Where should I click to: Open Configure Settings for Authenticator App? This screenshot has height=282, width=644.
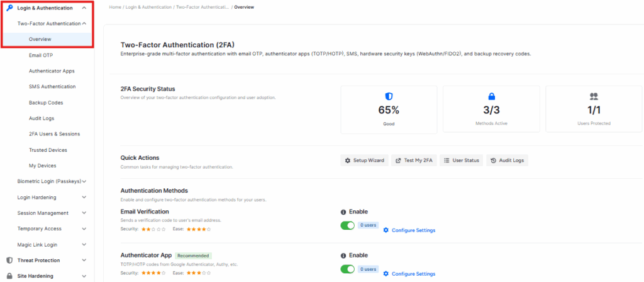pos(413,274)
